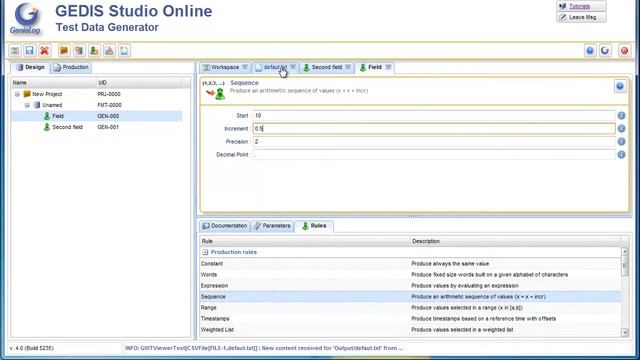Open the Second field tab
This screenshot has height=360, width=640.
coord(327,67)
